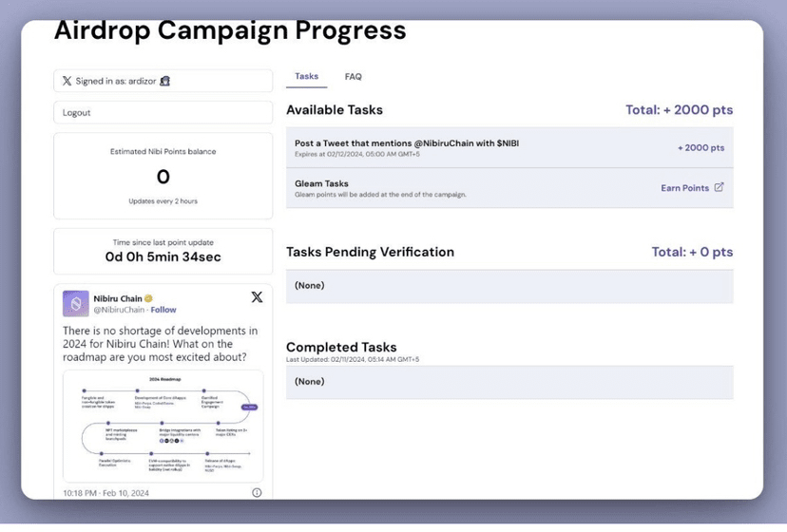
Task: Click the Gleam Tasks row title
Action: (321, 183)
